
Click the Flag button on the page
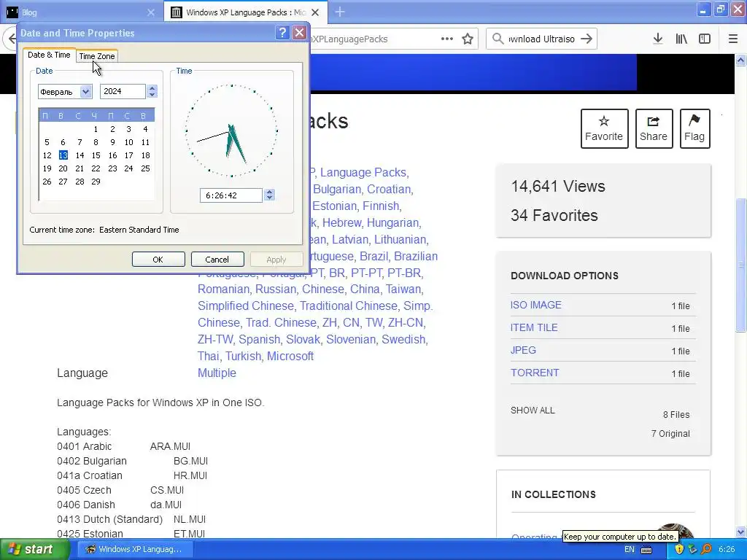(x=694, y=128)
